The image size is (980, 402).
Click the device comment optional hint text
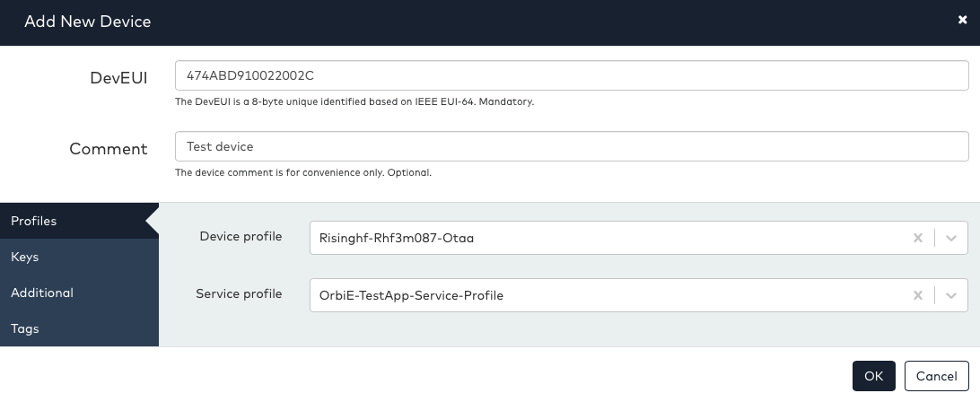(303, 172)
